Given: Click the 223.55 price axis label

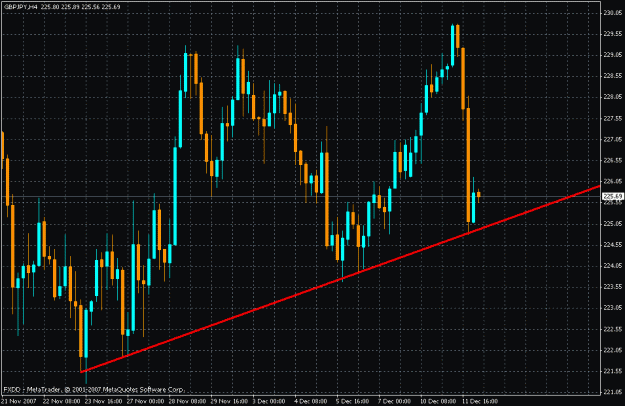Looking at the screenshot, I should click(x=613, y=286).
